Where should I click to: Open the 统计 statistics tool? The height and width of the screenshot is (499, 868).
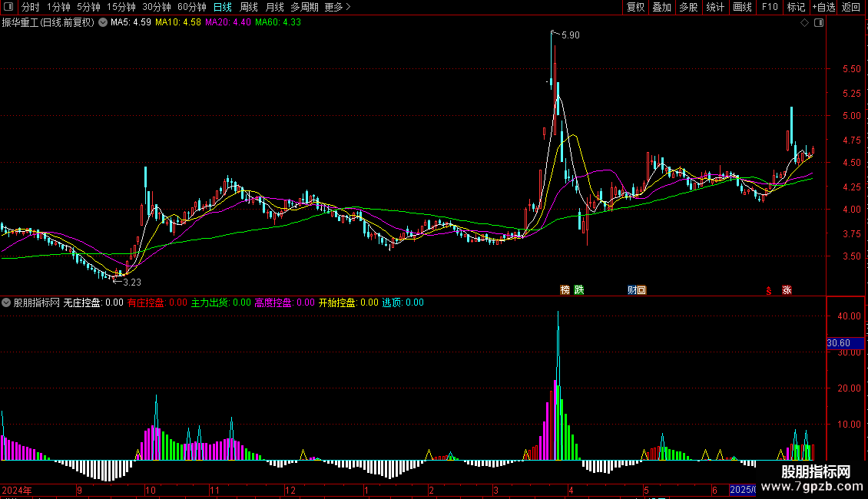(715, 7)
